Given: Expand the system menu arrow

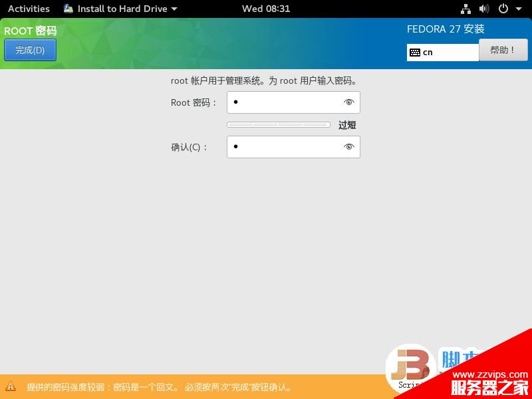Looking at the screenshot, I should (x=519, y=9).
